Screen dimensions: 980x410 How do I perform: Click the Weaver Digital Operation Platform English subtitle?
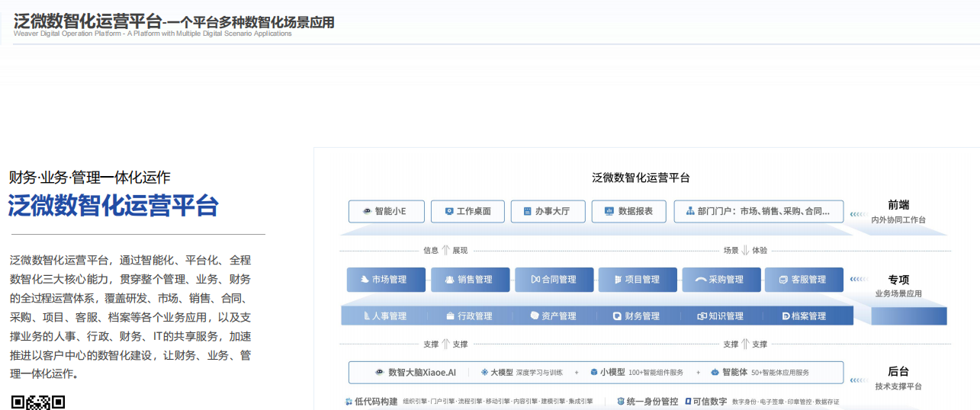click(x=153, y=34)
